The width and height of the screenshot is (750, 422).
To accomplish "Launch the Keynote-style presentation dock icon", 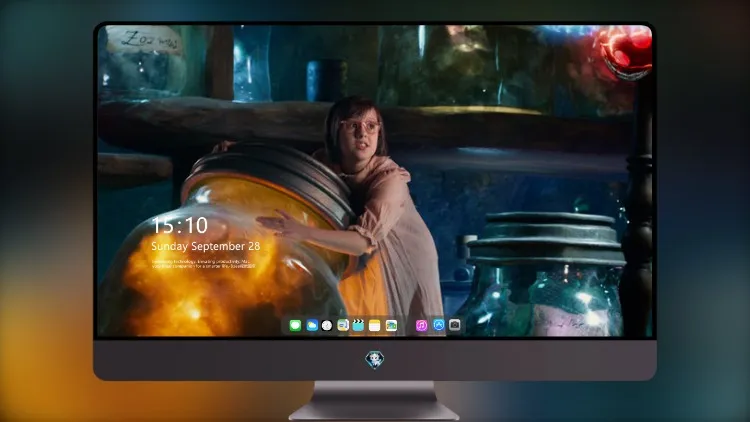I will point(343,325).
